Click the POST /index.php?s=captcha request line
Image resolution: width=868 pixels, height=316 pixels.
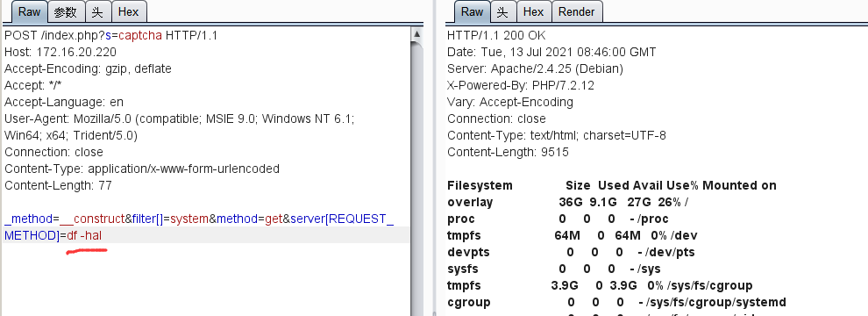click(111, 35)
